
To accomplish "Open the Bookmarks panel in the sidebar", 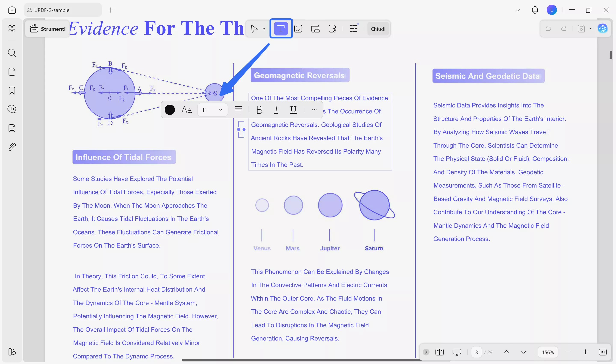I will [x=12, y=91].
